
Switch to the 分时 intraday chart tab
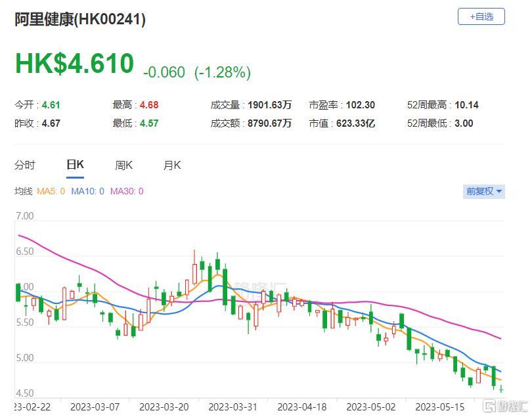coord(24,165)
